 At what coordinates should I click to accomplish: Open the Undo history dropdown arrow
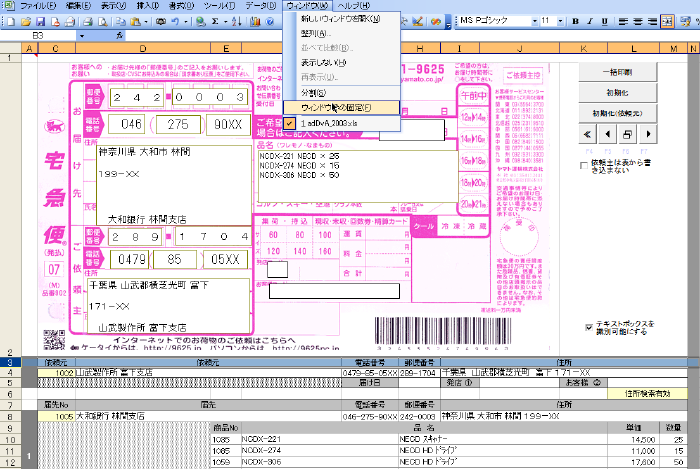point(185,21)
